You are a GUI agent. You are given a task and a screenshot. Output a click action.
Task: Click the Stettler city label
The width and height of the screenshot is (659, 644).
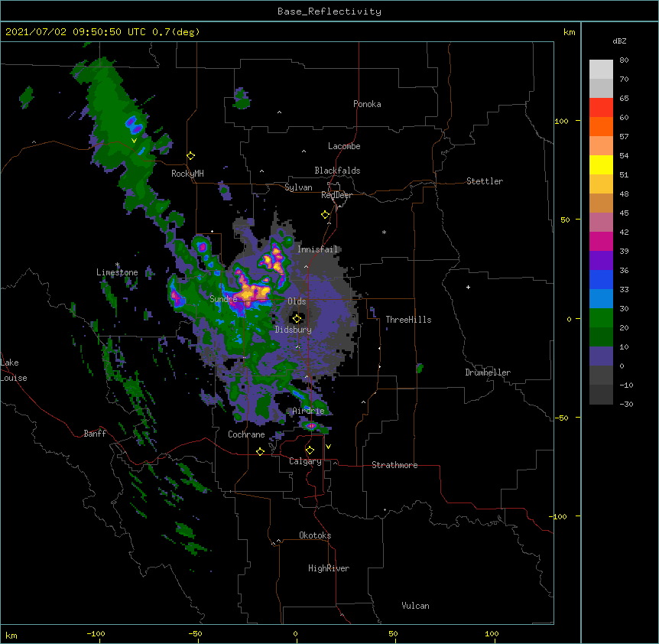click(x=485, y=181)
